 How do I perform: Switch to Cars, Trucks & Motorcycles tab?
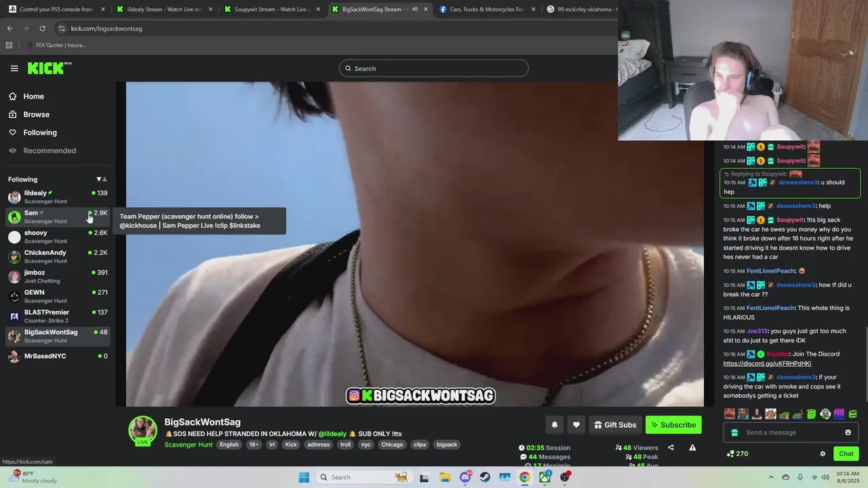pos(488,9)
